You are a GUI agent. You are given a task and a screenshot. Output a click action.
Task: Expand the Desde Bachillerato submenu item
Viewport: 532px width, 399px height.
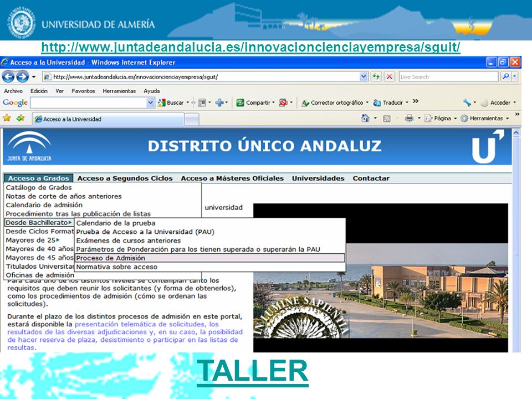point(39,223)
